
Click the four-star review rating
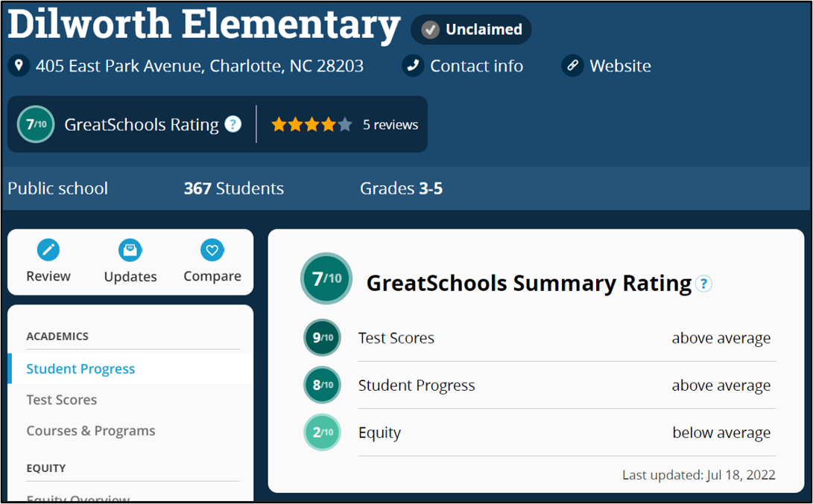click(311, 125)
